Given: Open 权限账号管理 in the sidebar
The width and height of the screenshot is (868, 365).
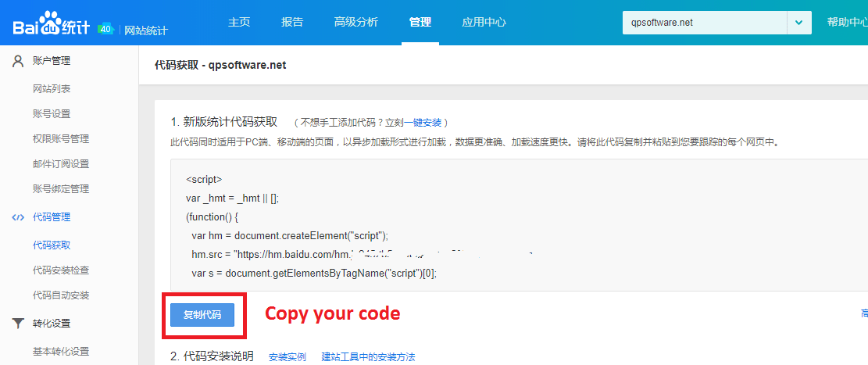Looking at the screenshot, I should [x=61, y=138].
